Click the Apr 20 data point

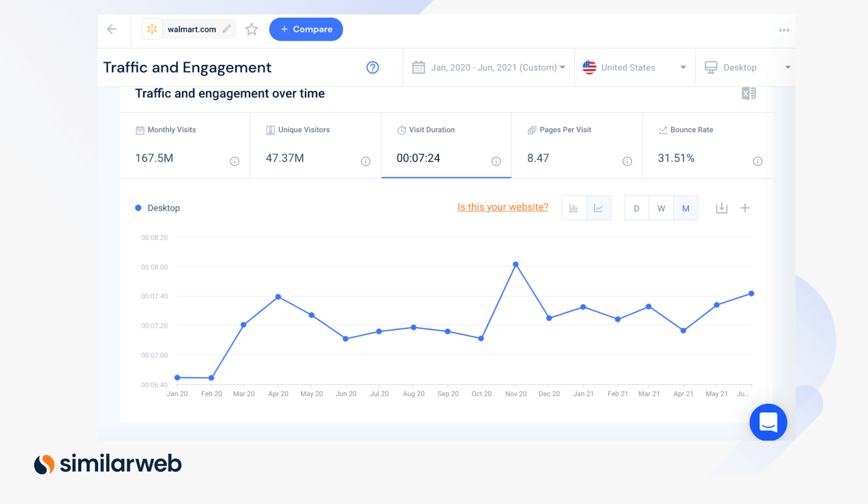[278, 297]
